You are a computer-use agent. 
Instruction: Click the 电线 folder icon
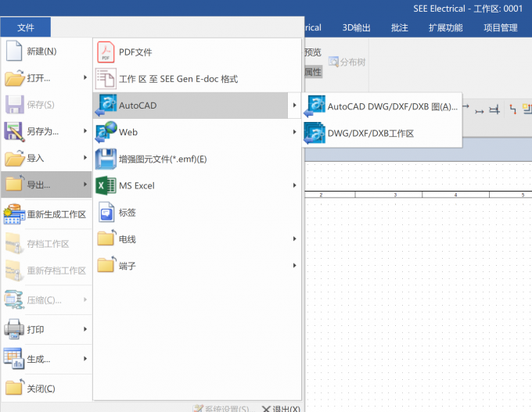106,238
